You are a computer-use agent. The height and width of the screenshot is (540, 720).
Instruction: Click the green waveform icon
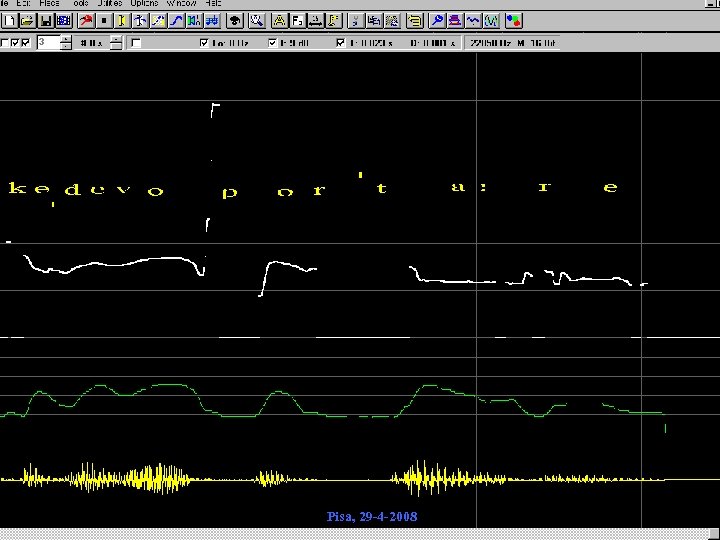[x=491, y=21]
